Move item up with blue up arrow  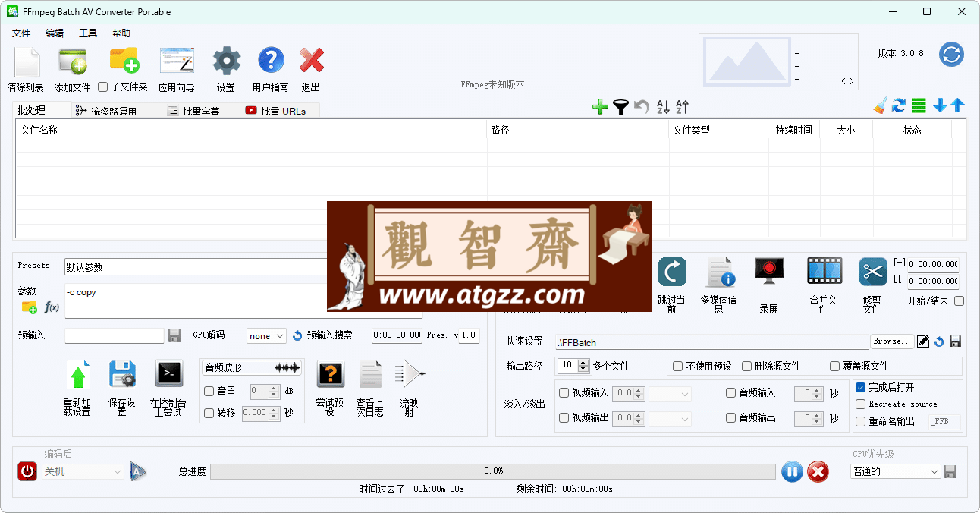coord(958,105)
